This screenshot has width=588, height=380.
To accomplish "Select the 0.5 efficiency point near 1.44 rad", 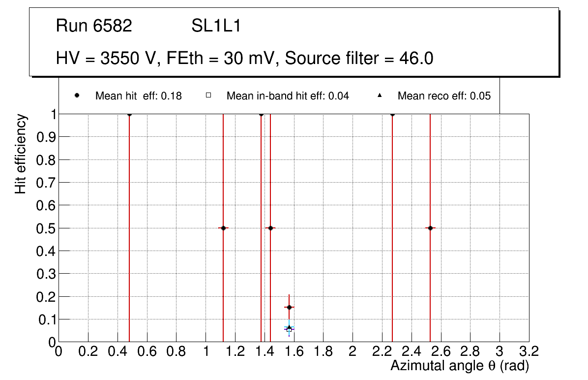I will tap(270, 228).
